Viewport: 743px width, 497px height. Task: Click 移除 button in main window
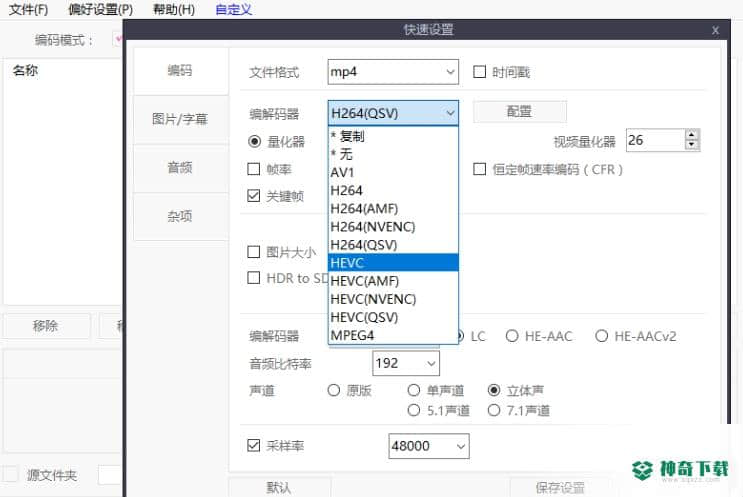pyautogui.click(x=46, y=326)
